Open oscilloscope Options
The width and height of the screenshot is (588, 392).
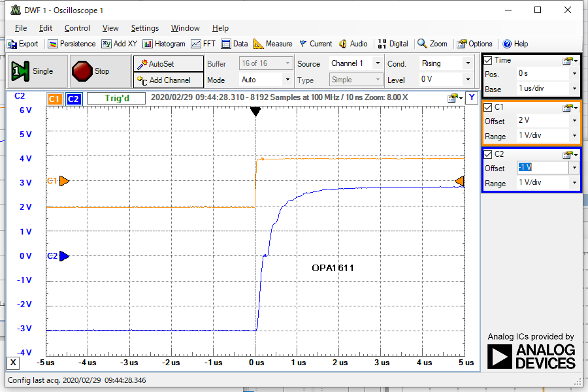click(x=474, y=44)
